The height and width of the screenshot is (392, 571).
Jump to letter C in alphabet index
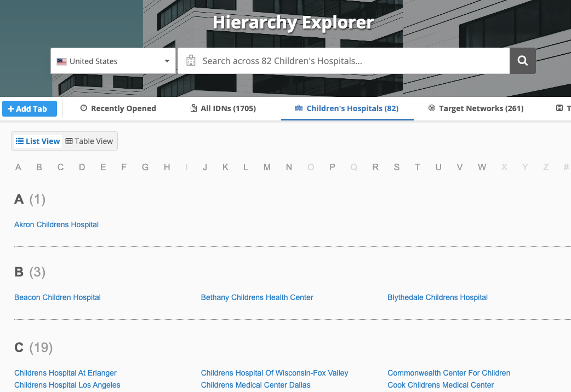60,168
